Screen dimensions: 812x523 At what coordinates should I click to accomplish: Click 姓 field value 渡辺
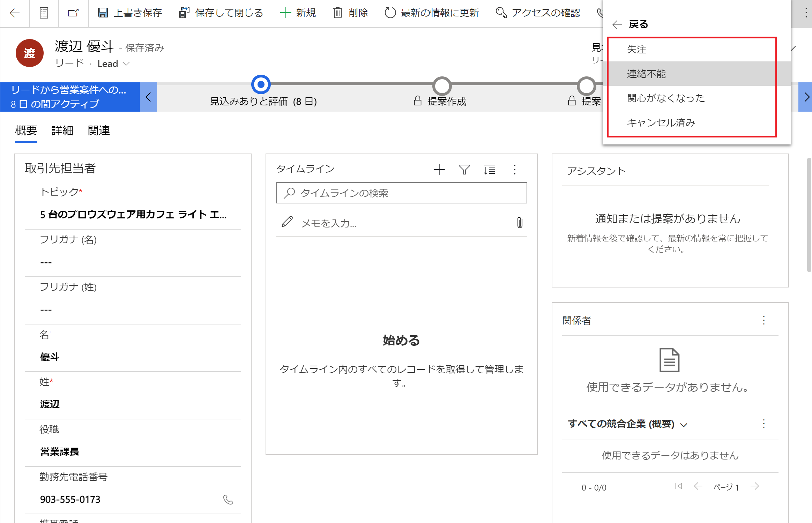50,404
